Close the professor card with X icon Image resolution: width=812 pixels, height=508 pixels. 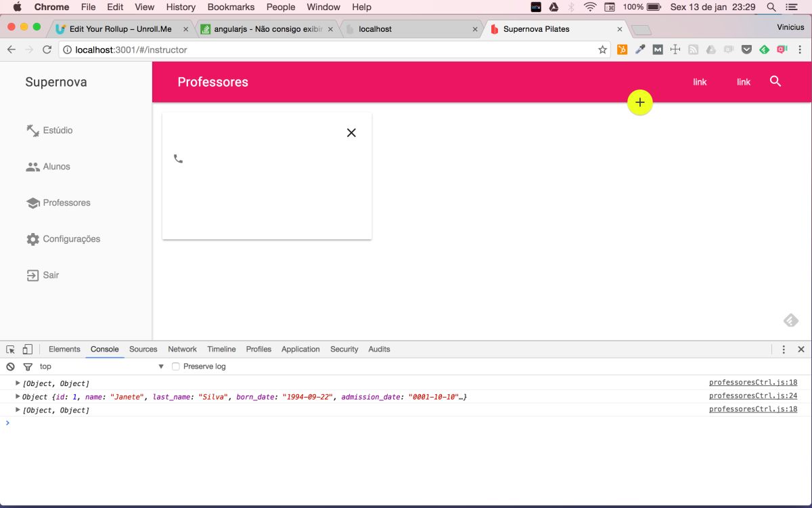pos(351,133)
